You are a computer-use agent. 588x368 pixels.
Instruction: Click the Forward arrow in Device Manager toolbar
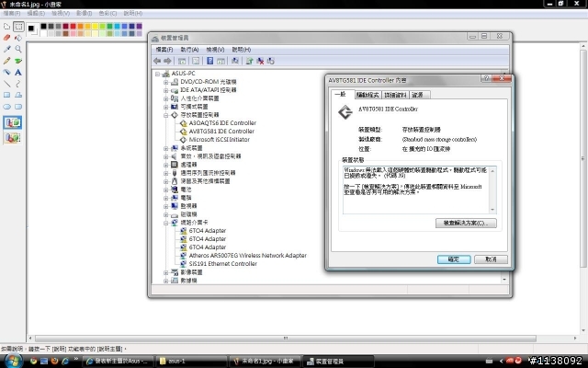point(167,61)
